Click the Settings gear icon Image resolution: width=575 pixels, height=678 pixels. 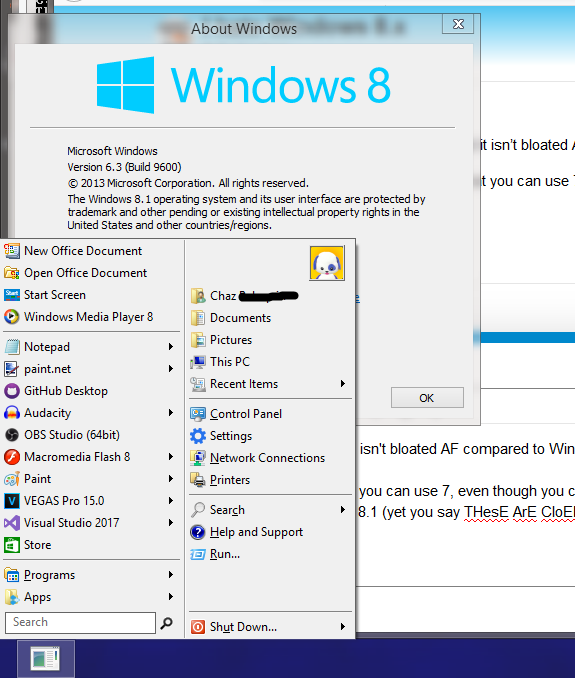tap(198, 436)
